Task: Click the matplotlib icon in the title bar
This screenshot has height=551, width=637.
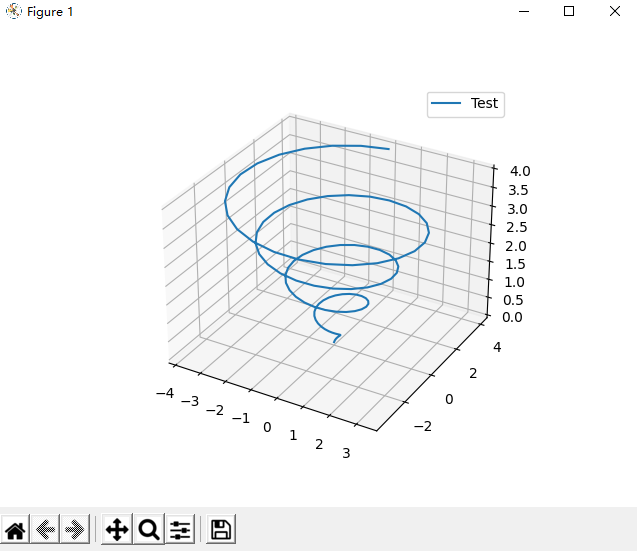Action: tap(13, 11)
